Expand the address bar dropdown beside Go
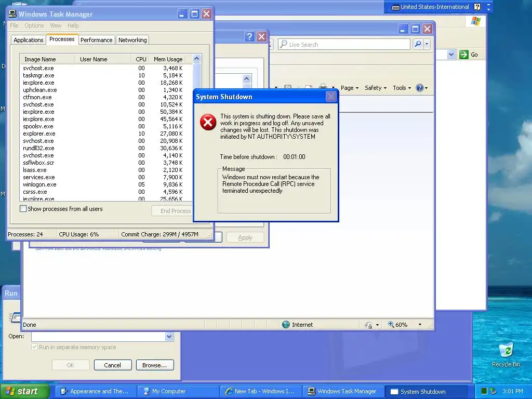 451,54
